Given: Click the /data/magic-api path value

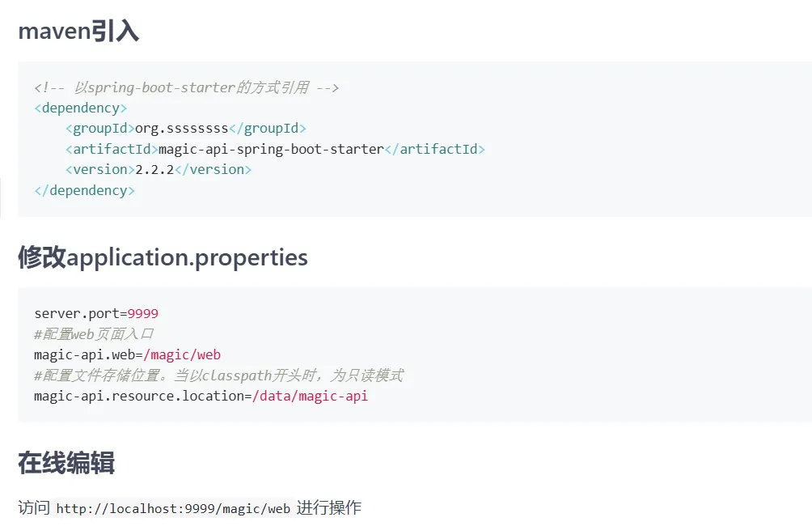Looking at the screenshot, I should pyautogui.click(x=310, y=397).
